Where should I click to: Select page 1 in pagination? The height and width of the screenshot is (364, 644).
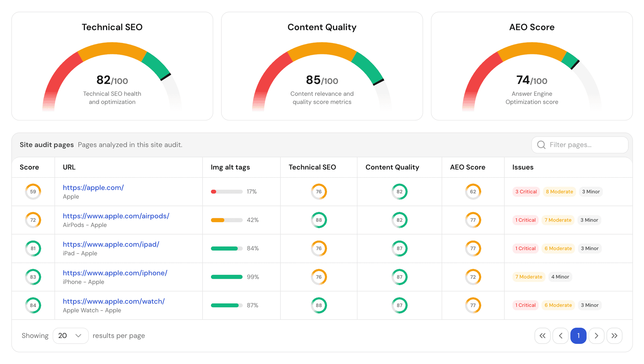[x=578, y=336]
